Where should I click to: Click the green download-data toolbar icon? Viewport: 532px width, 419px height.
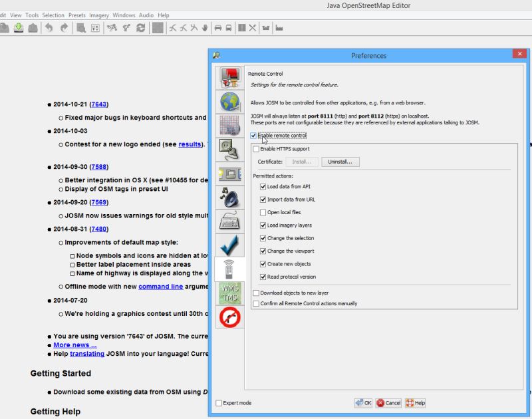(19, 28)
